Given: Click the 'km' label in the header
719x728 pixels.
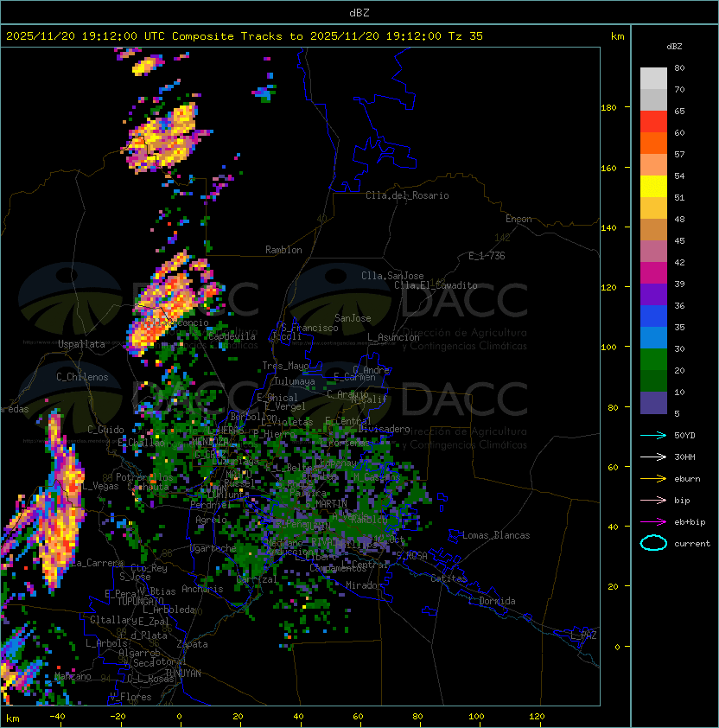Looking at the screenshot, I should pos(617,36).
